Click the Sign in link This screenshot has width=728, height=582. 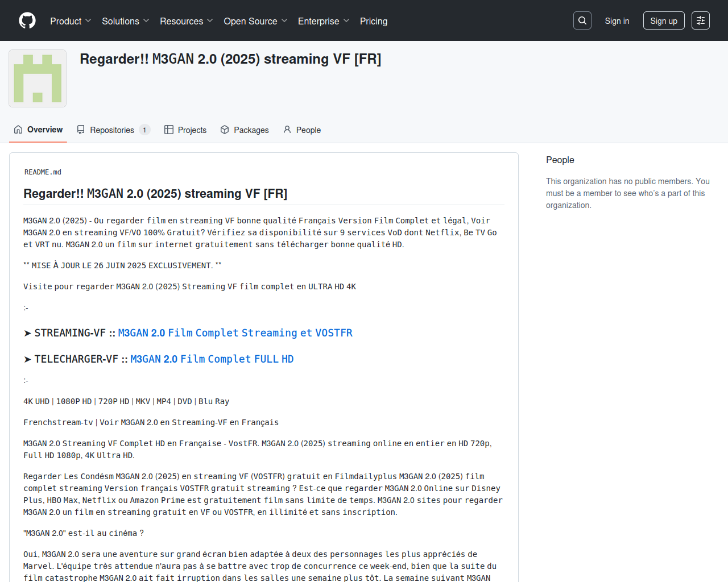click(617, 21)
